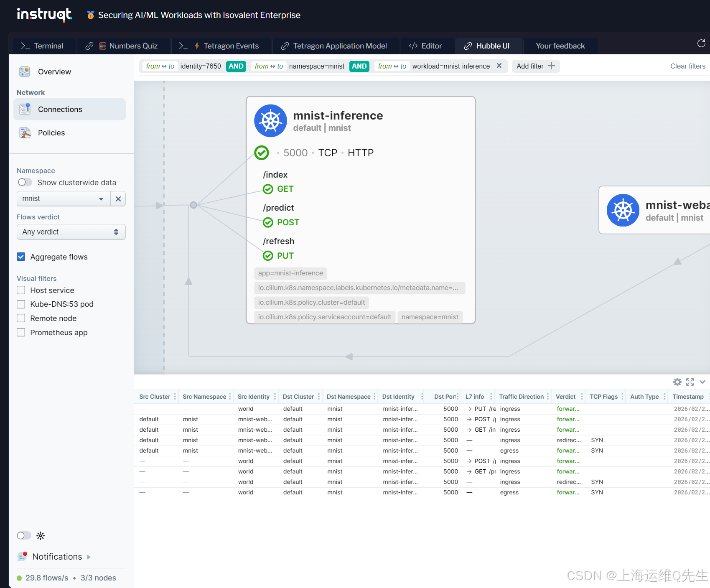The width and height of the screenshot is (710, 588).
Task: Click the Policies sidebar icon
Action: 25,133
